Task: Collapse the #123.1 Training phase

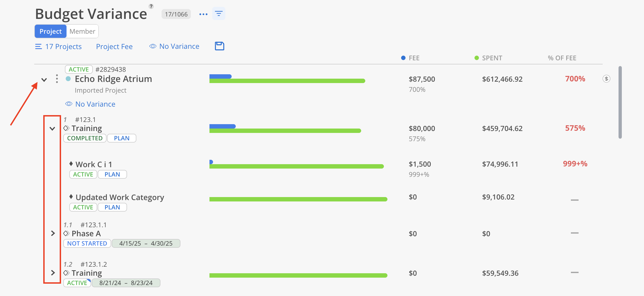Action: point(52,129)
